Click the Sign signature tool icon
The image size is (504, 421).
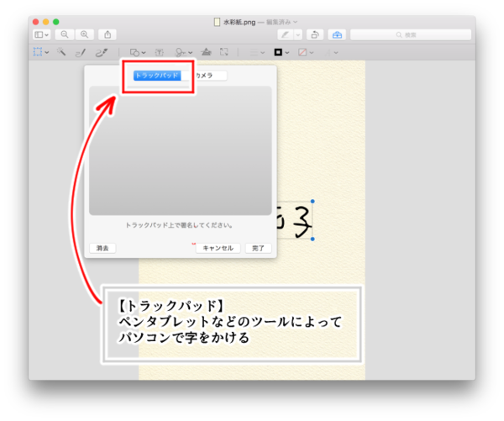point(181,52)
